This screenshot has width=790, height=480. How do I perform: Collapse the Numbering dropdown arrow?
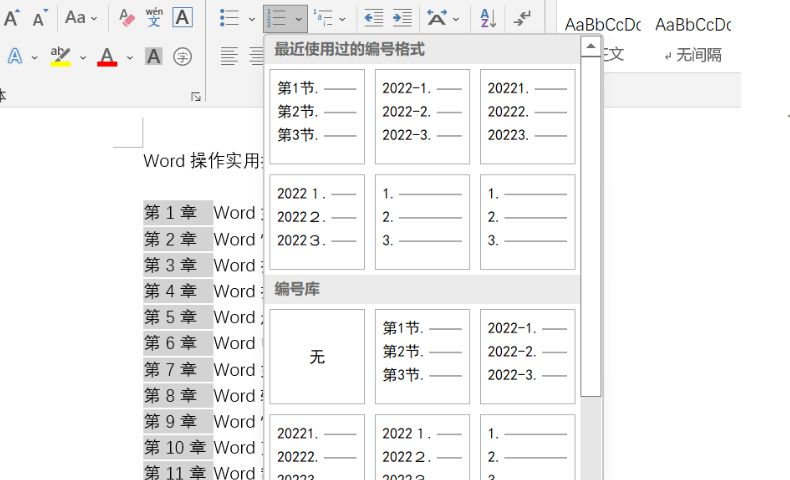point(299,19)
